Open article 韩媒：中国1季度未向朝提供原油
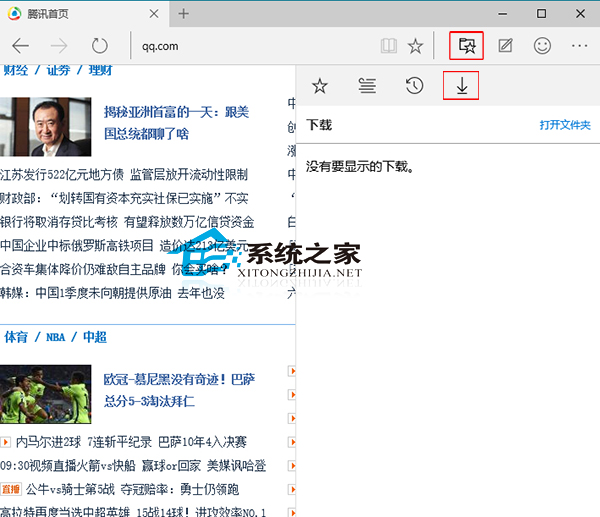The width and height of the screenshot is (600, 517). 86,293
